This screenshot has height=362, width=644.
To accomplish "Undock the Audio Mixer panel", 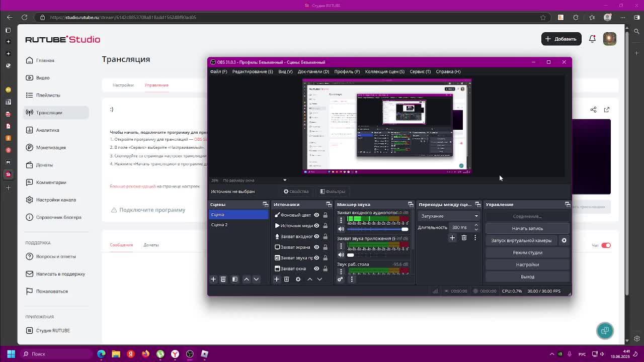I will [x=411, y=205].
